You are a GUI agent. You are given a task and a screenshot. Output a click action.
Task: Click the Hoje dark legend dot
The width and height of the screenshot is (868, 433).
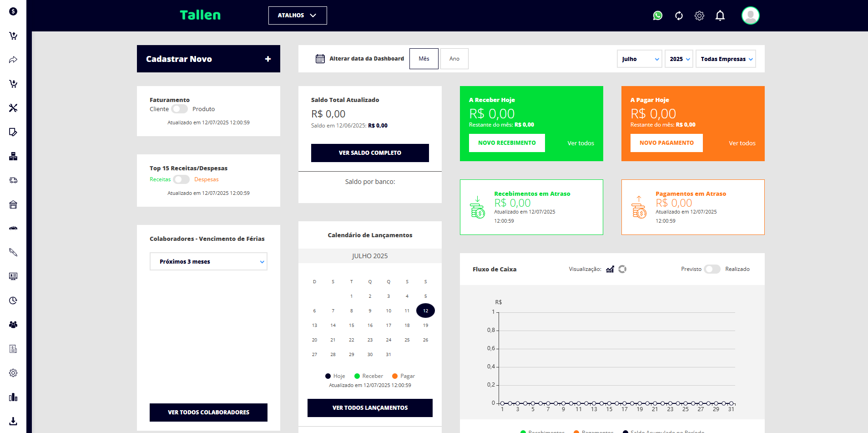328,376
